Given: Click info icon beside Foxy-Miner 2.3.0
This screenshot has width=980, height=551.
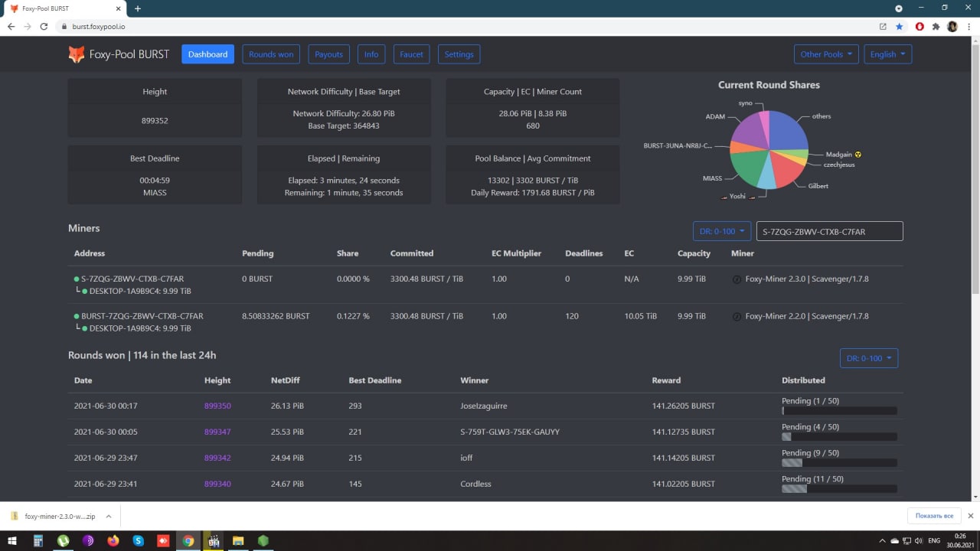Looking at the screenshot, I should point(737,279).
